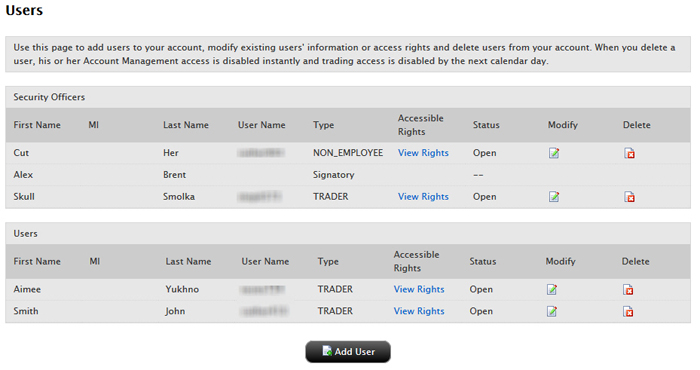The width and height of the screenshot is (700, 370).
Task: Click the 'Security Officers' section heading
Action: pos(49,97)
